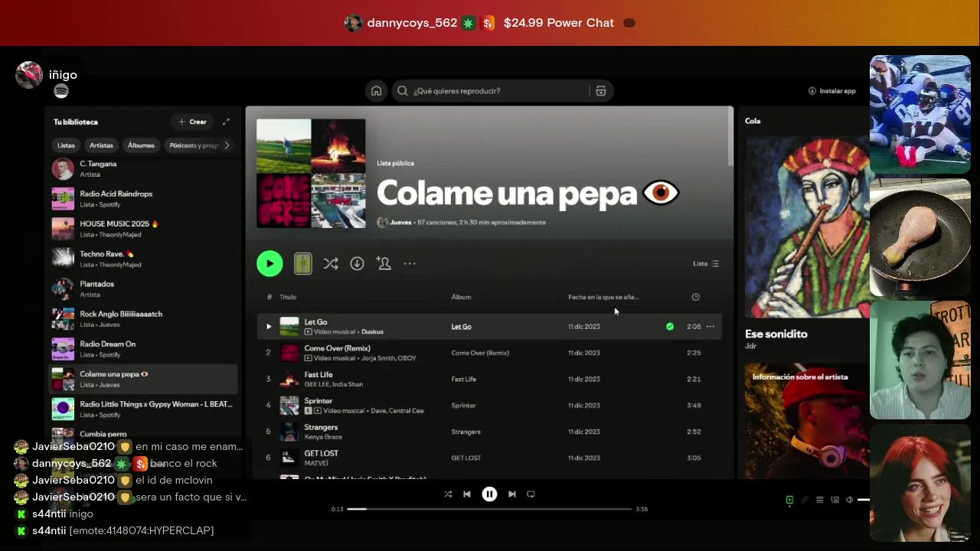Viewport: 980px width, 551px height.
Task: Open connect to a device icon
Action: click(x=835, y=500)
